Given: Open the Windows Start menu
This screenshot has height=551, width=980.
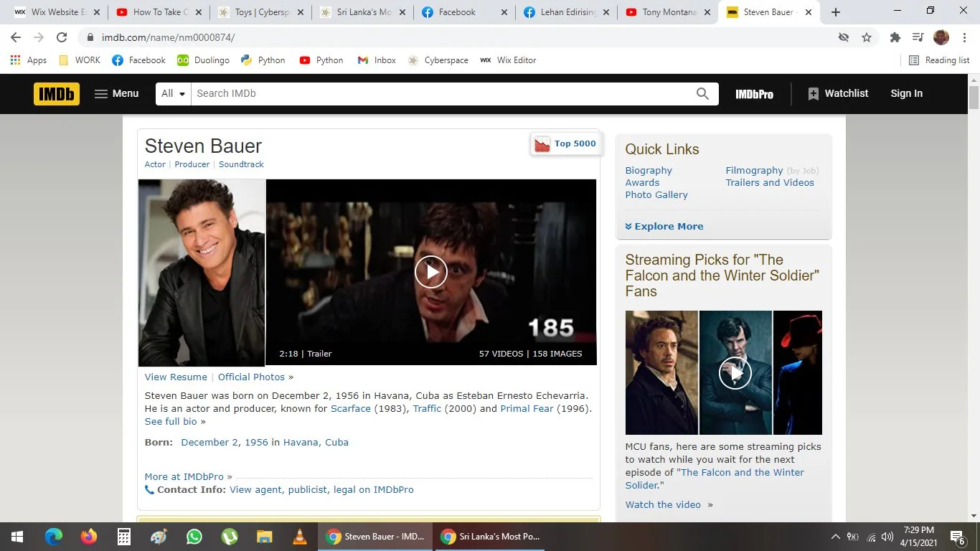Looking at the screenshot, I should [x=17, y=537].
